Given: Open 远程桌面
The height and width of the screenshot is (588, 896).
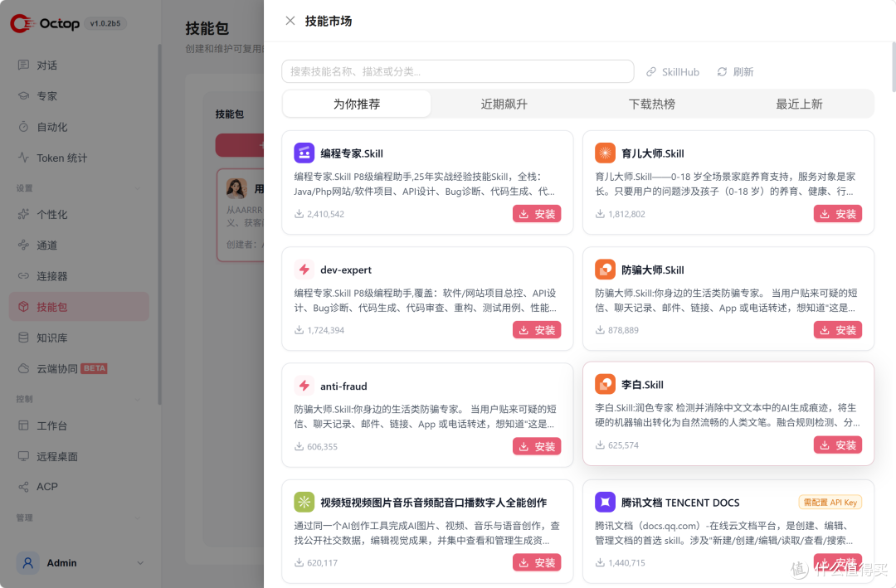Looking at the screenshot, I should pyautogui.click(x=79, y=457).
